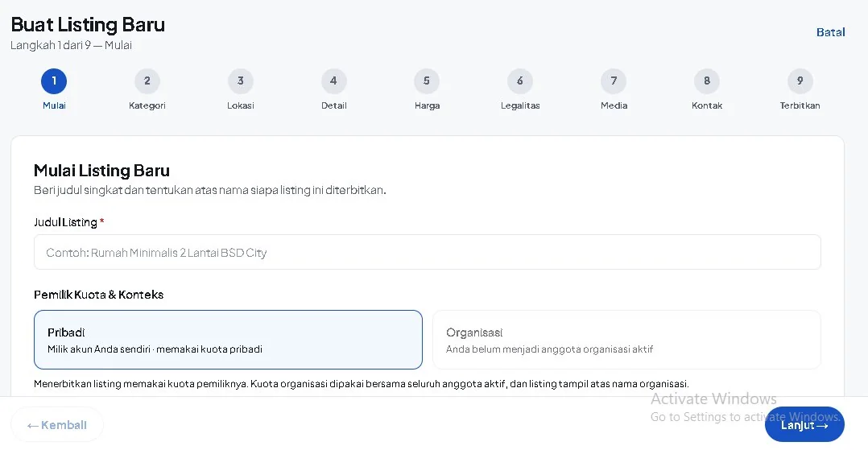Click the Media step label

click(614, 105)
